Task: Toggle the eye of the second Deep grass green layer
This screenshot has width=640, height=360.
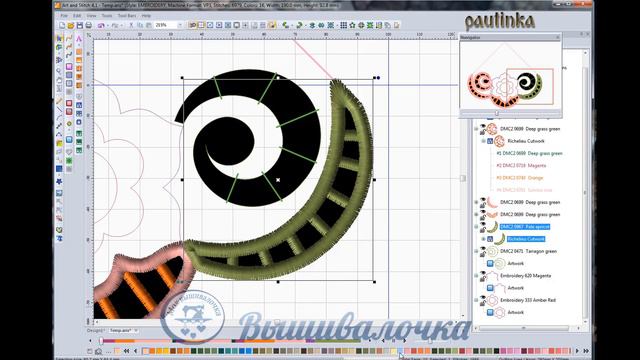Action: 483,200
